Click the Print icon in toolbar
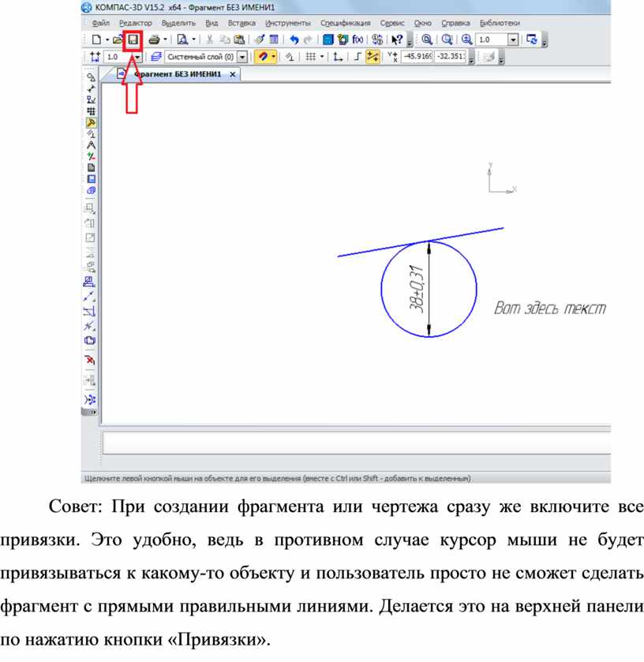 click(x=155, y=39)
